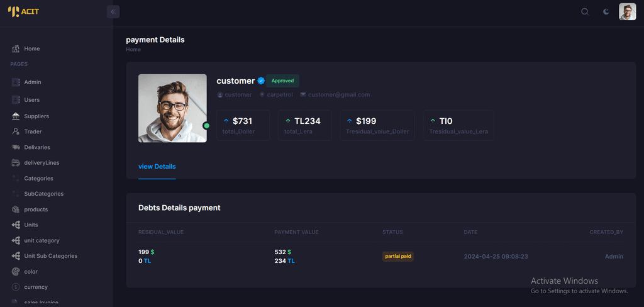Viewport: 644px width, 307px height.
Task: Collapse the sidebar with double-chevron button
Action: pyautogui.click(x=113, y=11)
